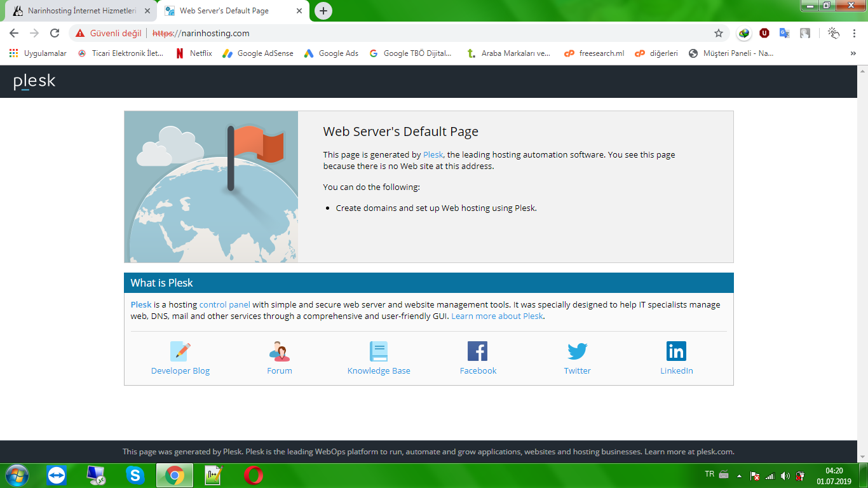
Task: Click the Twitter bird icon
Action: pos(578,351)
